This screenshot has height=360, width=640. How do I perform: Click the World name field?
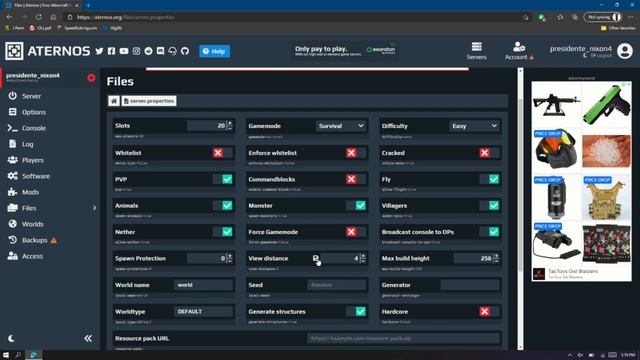(x=204, y=285)
